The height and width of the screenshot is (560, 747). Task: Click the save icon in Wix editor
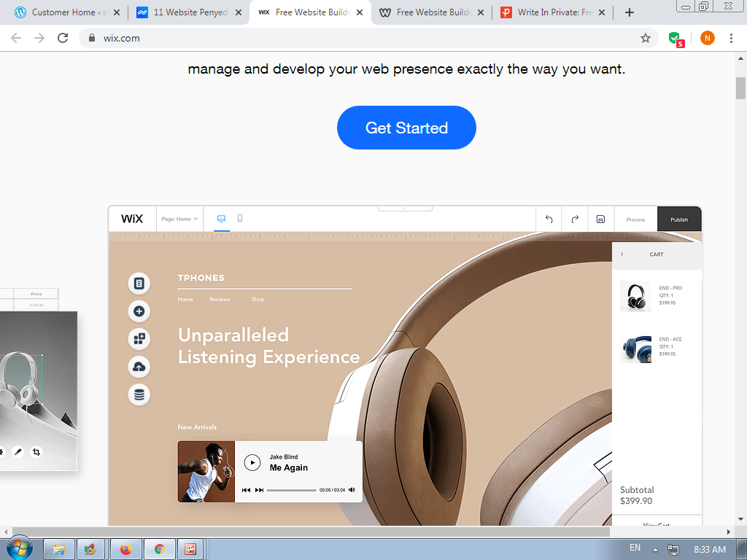[600, 219]
